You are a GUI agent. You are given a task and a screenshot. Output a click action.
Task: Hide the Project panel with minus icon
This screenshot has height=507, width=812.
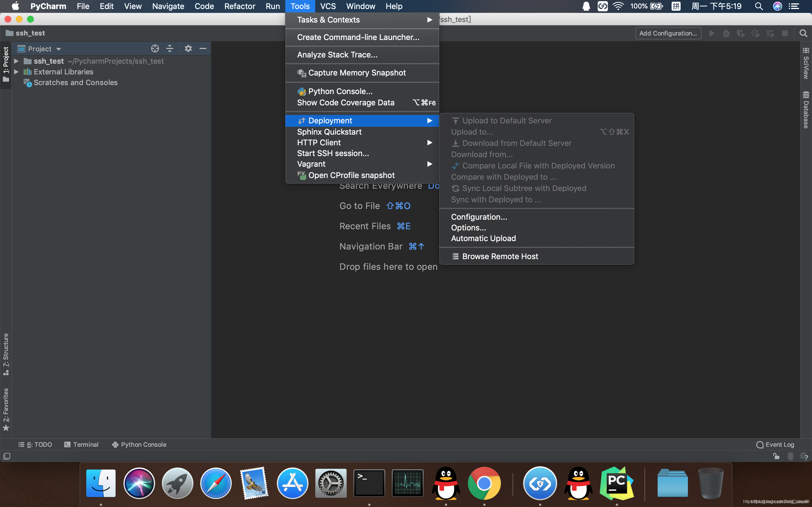click(203, 49)
